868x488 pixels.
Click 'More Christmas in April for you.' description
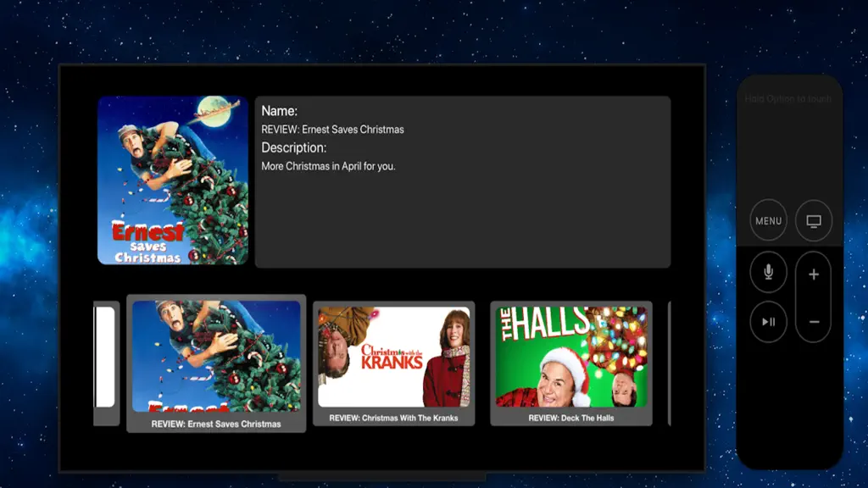coord(328,166)
